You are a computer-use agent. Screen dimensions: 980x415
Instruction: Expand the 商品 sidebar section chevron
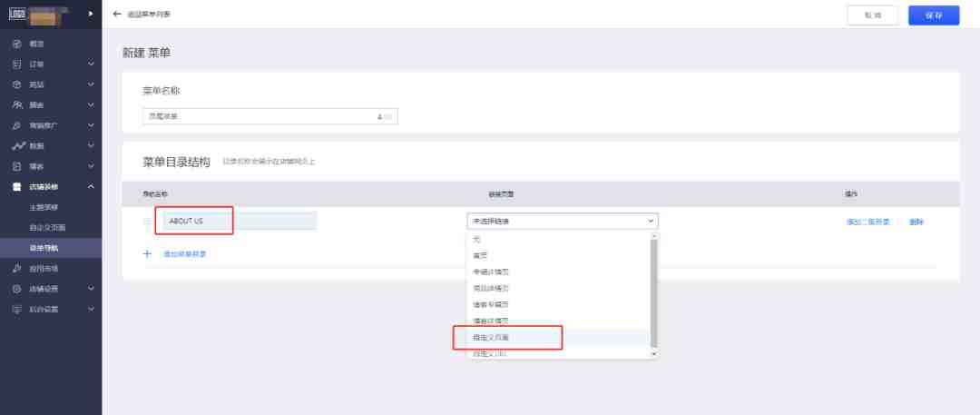[91, 84]
